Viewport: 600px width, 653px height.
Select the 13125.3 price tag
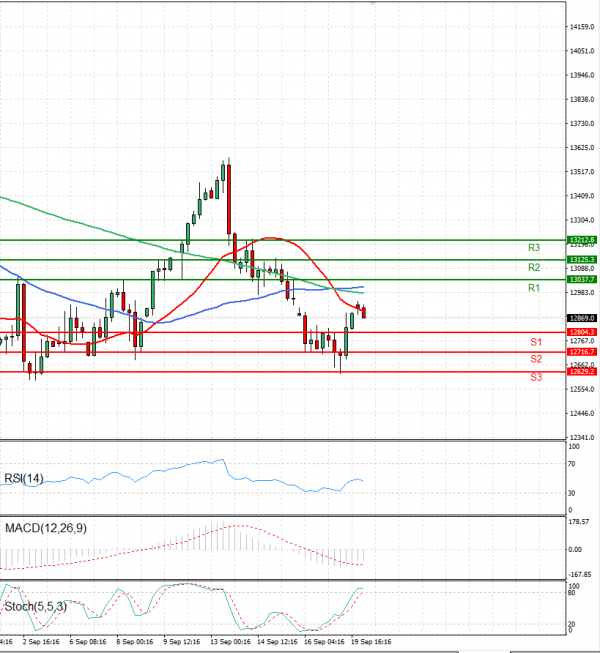582,259
